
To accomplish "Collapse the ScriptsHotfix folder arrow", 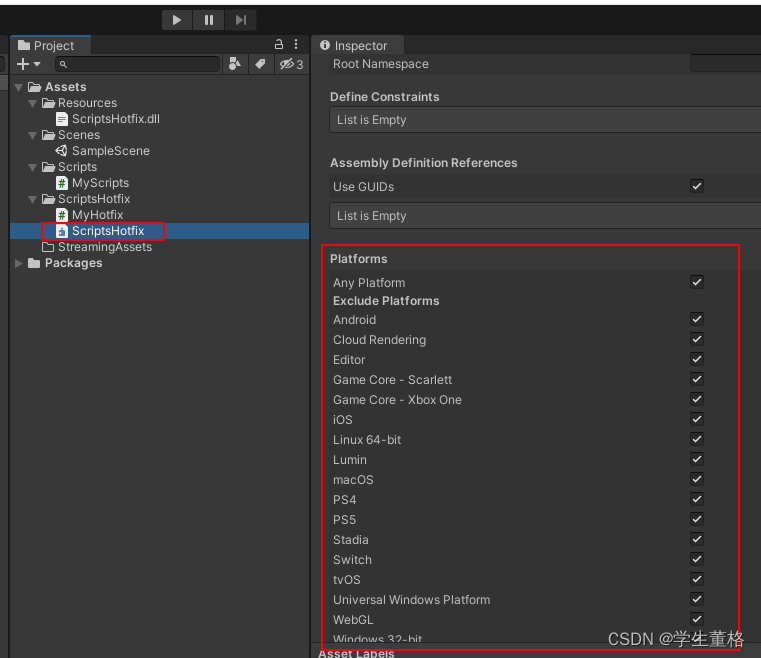I will [x=33, y=199].
